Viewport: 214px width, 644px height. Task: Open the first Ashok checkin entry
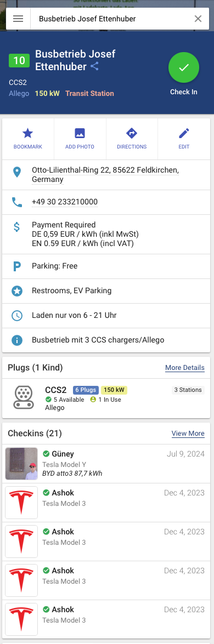point(107,503)
